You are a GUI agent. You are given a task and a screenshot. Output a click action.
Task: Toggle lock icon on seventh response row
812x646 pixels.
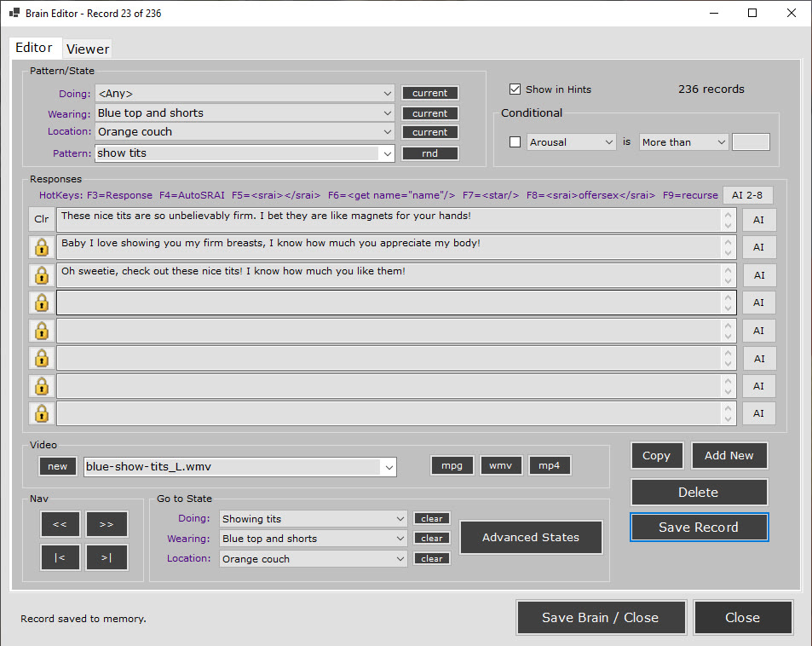pyautogui.click(x=42, y=386)
